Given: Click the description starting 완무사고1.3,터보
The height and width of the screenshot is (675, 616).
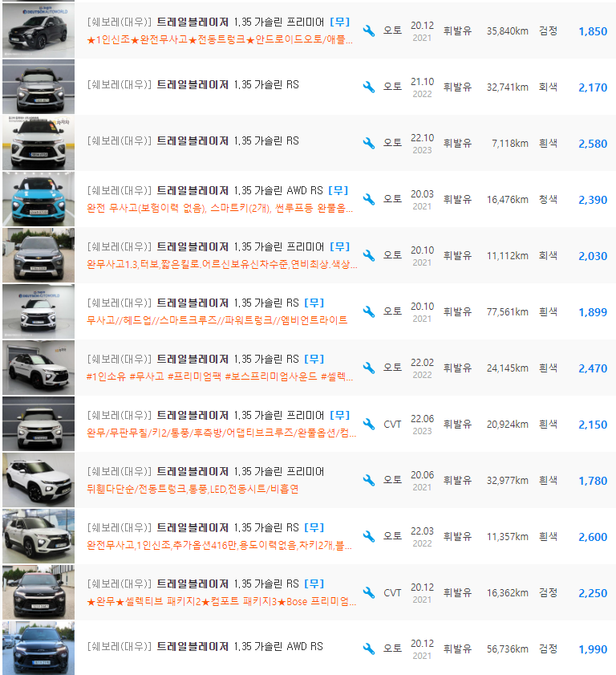Looking at the screenshot, I should click(222, 264).
